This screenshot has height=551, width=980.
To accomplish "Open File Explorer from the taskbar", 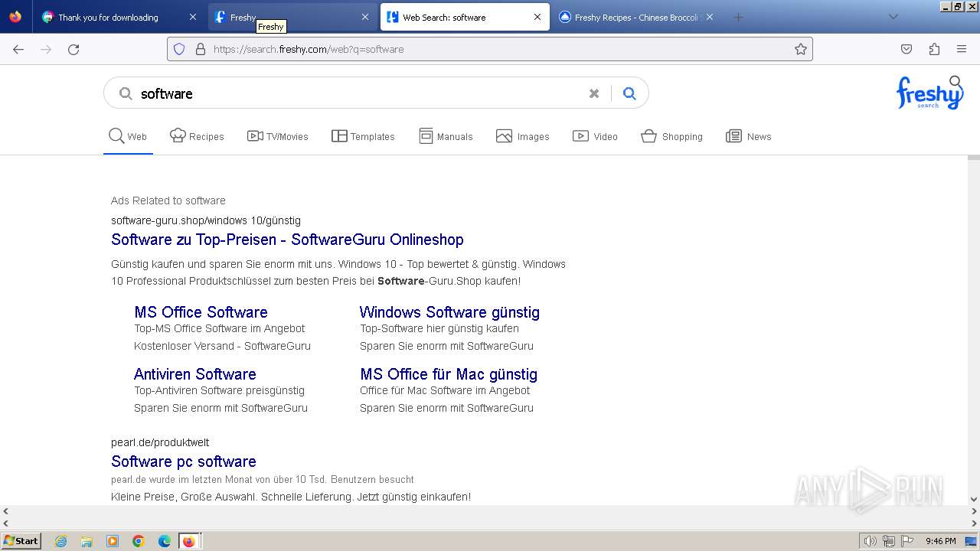I will tap(87, 541).
